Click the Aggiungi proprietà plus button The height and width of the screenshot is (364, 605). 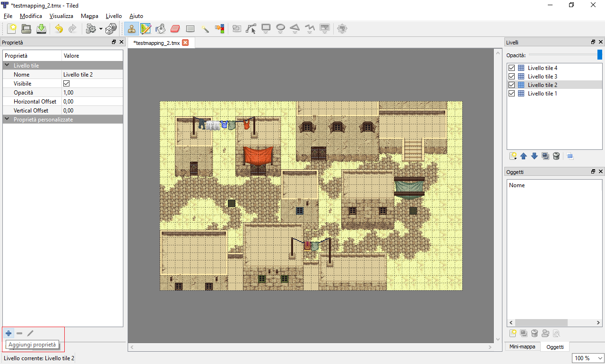point(9,333)
